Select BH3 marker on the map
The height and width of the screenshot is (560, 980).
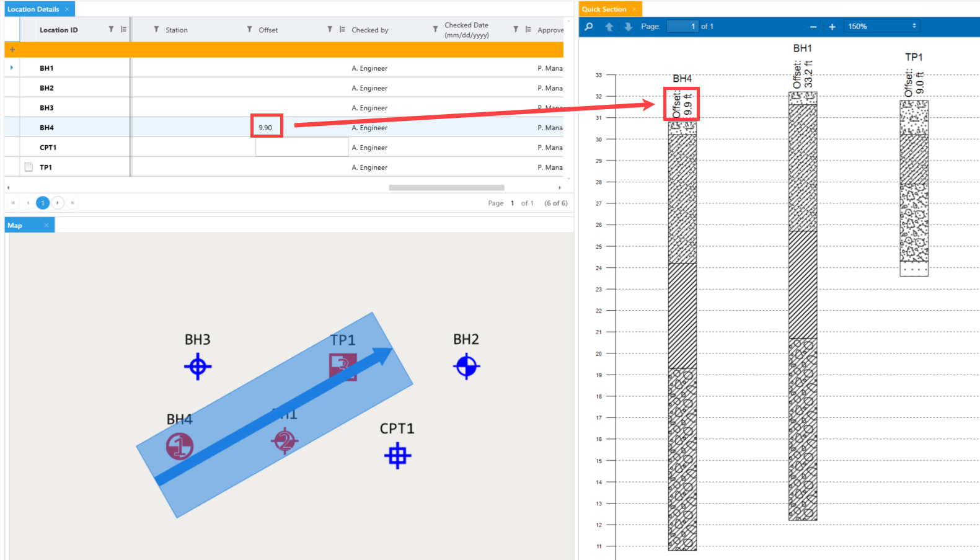point(198,367)
